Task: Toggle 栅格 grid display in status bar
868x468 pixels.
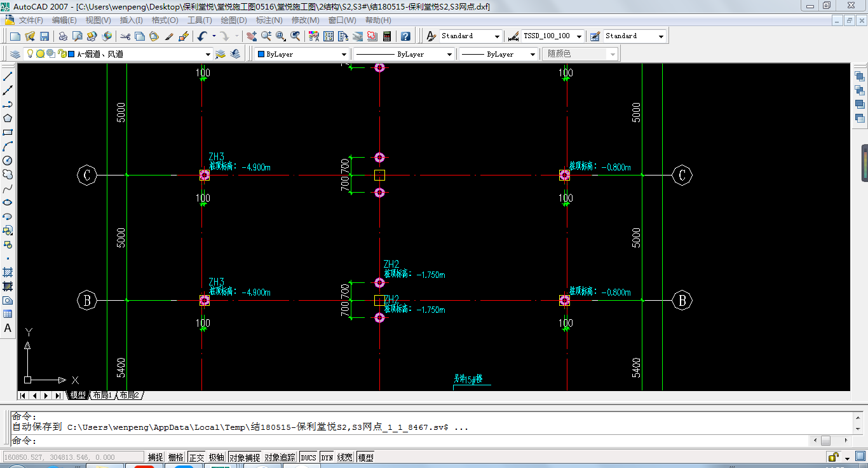Action: [x=175, y=457]
